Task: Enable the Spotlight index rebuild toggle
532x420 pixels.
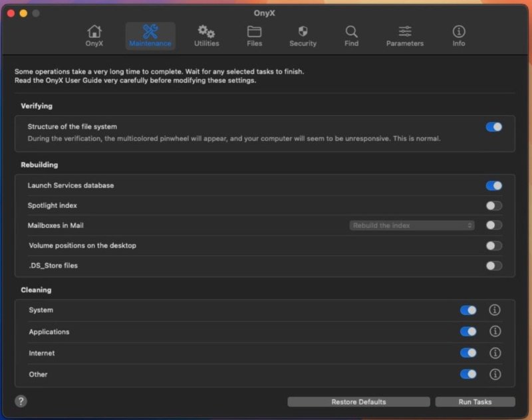Action: point(493,205)
